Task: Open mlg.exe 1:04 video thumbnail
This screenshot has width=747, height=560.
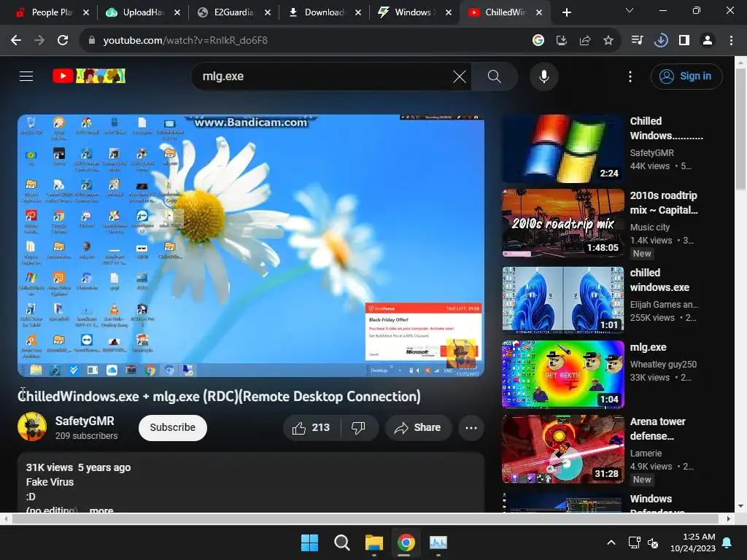Action: coord(563,374)
